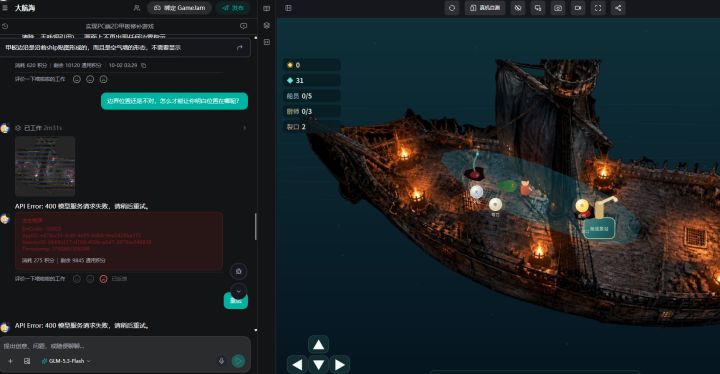Click the refresh preview icon

[x=452, y=8]
